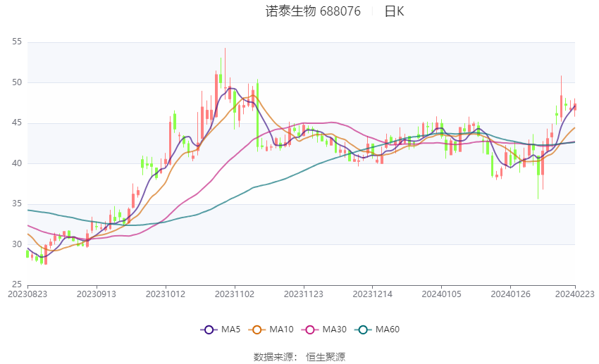Click the 20230823 date axis label

point(27,294)
